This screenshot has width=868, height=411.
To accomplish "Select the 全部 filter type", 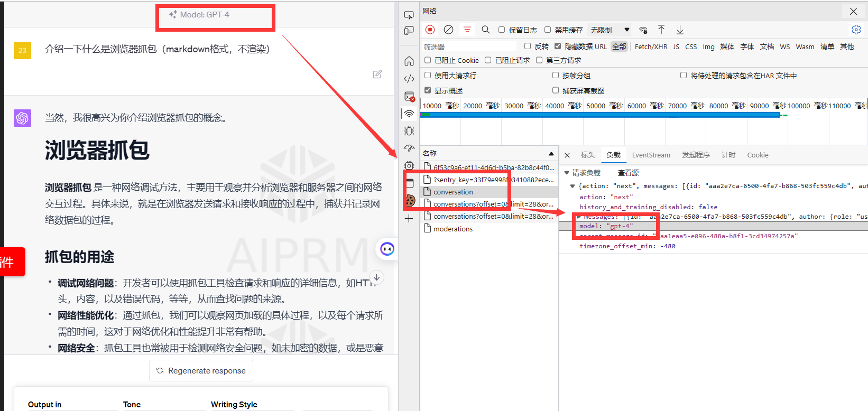I will (x=619, y=46).
